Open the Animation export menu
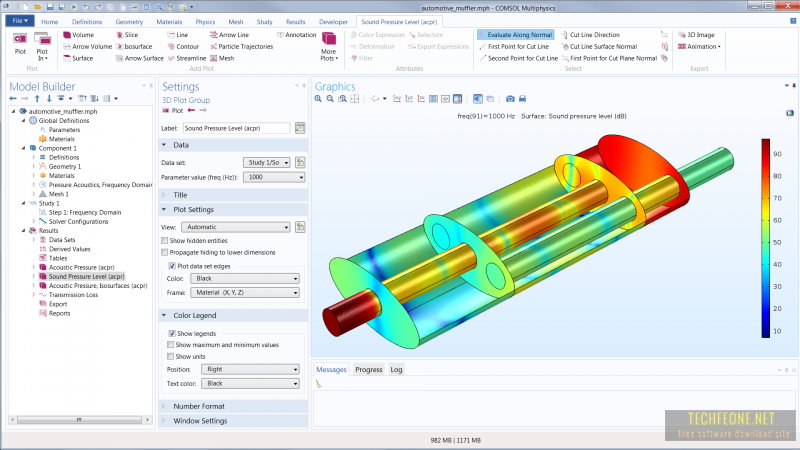The image size is (800, 450). (699, 46)
